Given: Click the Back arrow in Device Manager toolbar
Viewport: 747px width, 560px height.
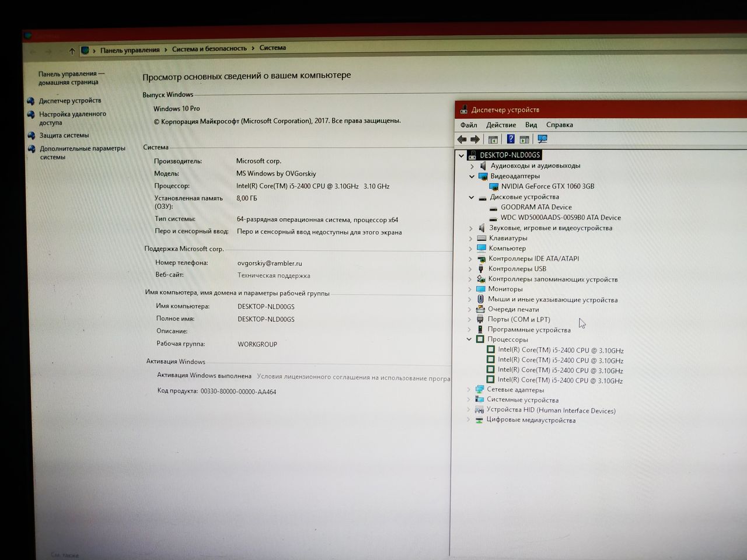Looking at the screenshot, I should tap(462, 139).
